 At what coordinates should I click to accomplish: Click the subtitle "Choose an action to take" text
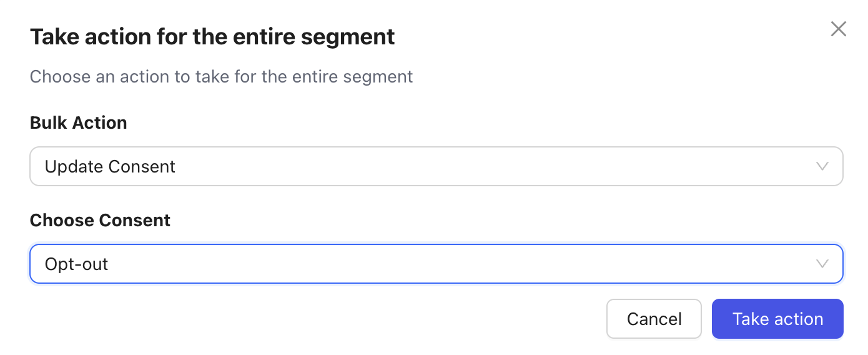click(x=221, y=77)
